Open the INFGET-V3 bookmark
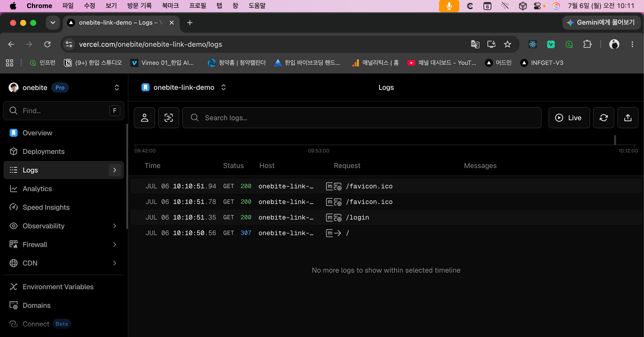Screen dimensions: 644x337 [x=542, y=63]
